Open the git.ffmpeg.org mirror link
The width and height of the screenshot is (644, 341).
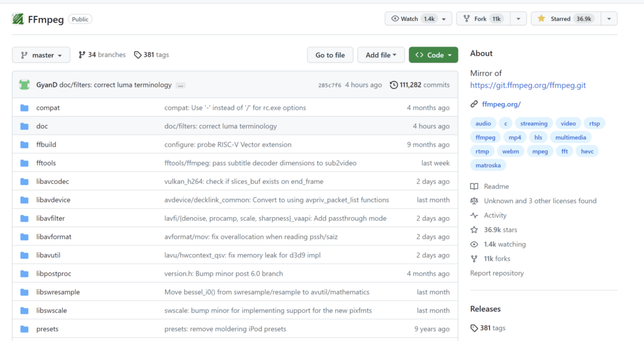[528, 85]
